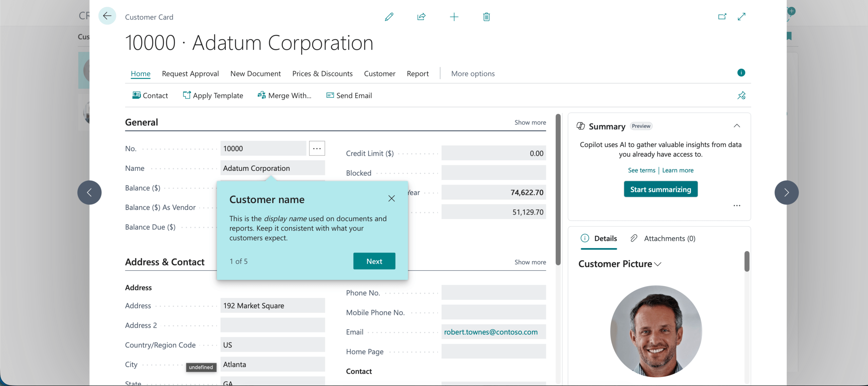
Task: Toggle the FactBox info pane icon
Action: coord(741,73)
